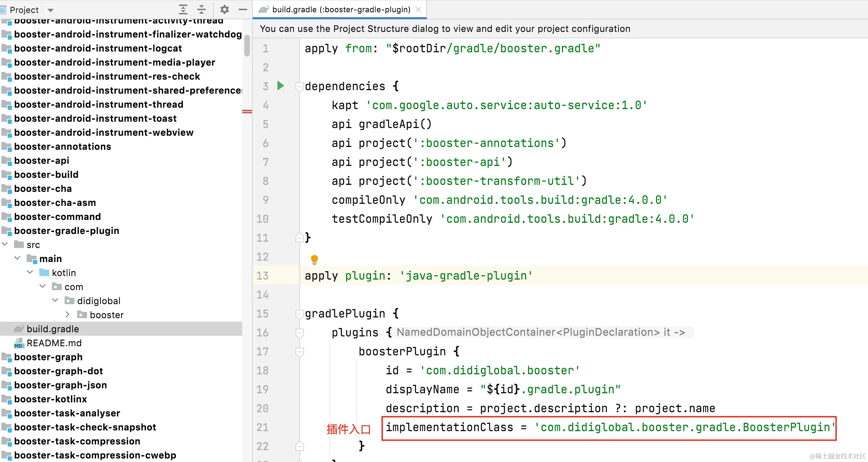The height and width of the screenshot is (462, 868).
Task: Click the green run arrow next to dependencies
Action: coord(280,86)
